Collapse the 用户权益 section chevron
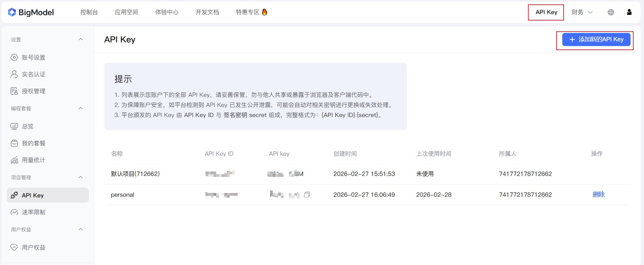 click(x=80, y=229)
